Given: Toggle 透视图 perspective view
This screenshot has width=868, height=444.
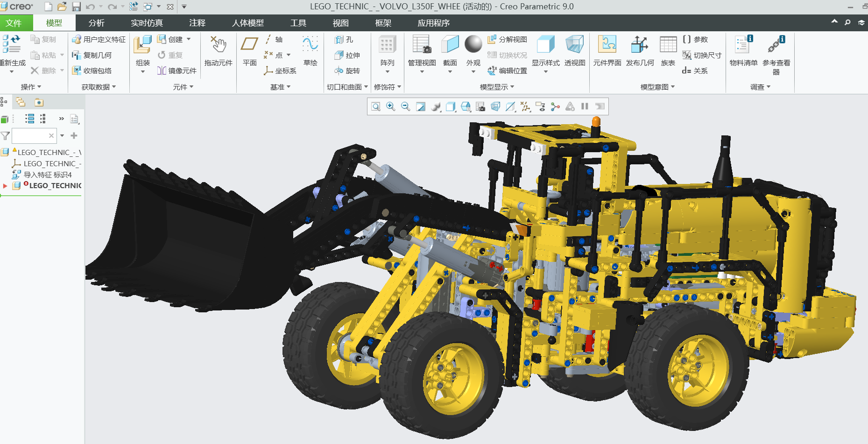Looking at the screenshot, I should click(x=574, y=51).
